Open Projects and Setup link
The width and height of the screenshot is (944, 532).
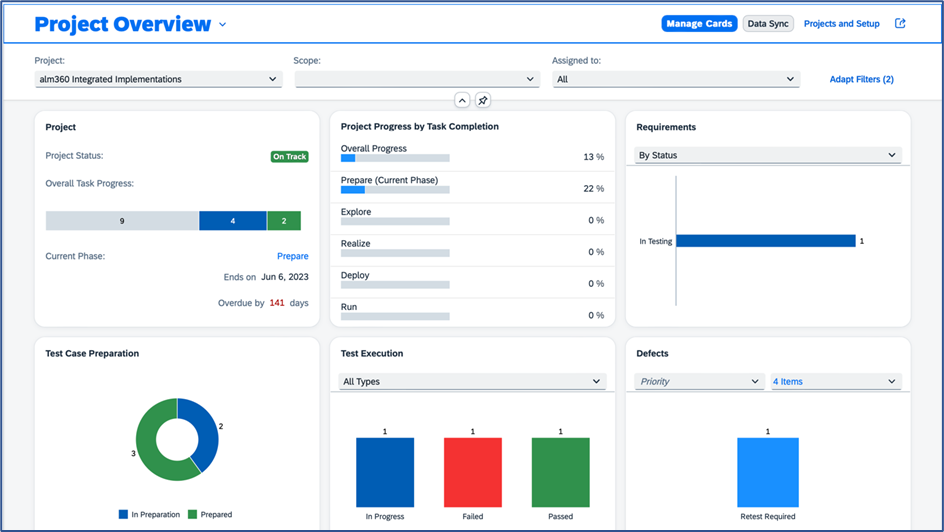click(x=841, y=24)
